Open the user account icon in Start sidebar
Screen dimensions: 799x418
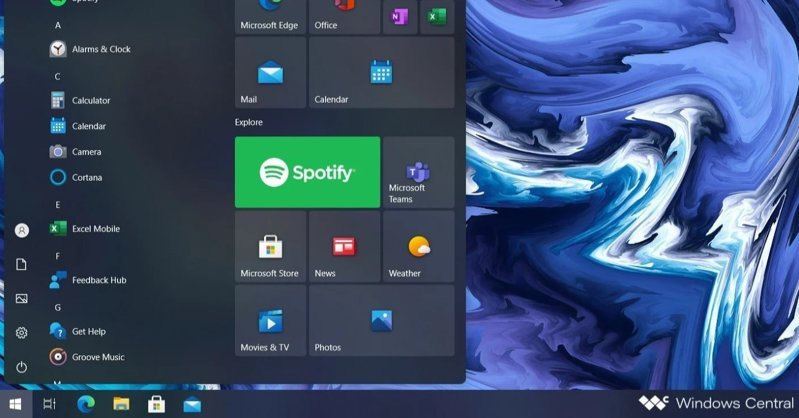(21, 230)
